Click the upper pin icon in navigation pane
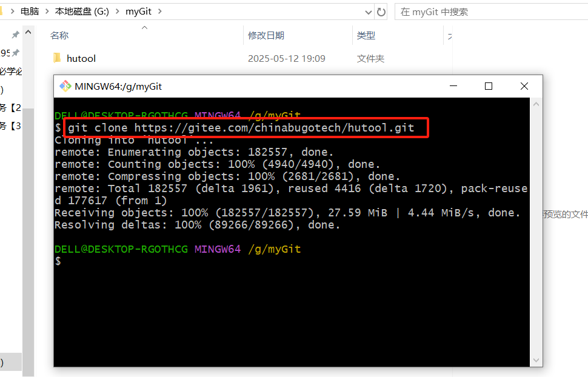The height and width of the screenshot is (377, 588). 15,35
